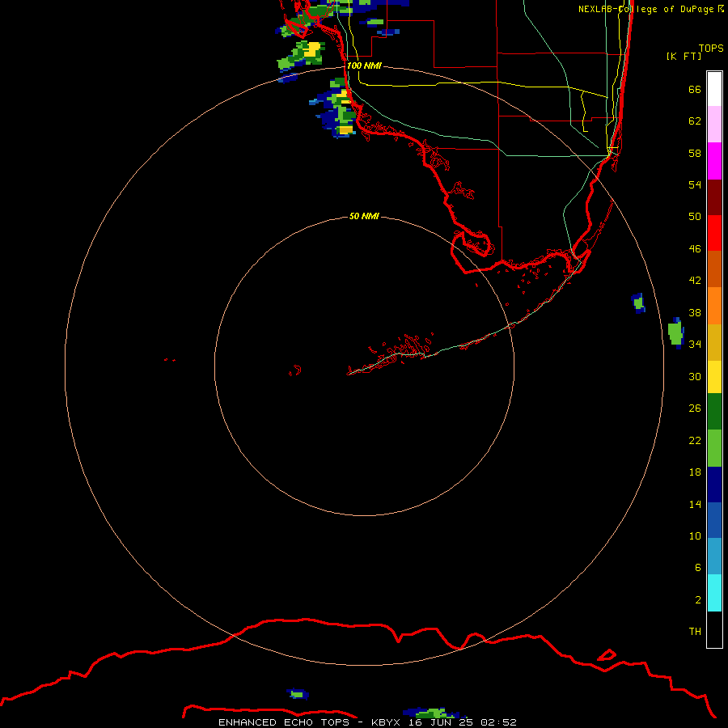Screen dimensions: 728x728
Task: Pick the sky blue legend swatch
Action: pyautogui.click(x=714, y=557)
